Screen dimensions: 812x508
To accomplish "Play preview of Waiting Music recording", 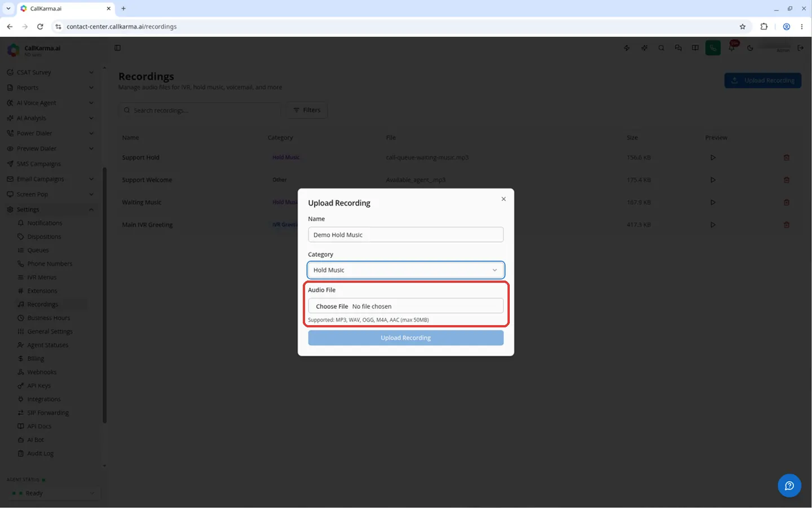I will (713, 202).
